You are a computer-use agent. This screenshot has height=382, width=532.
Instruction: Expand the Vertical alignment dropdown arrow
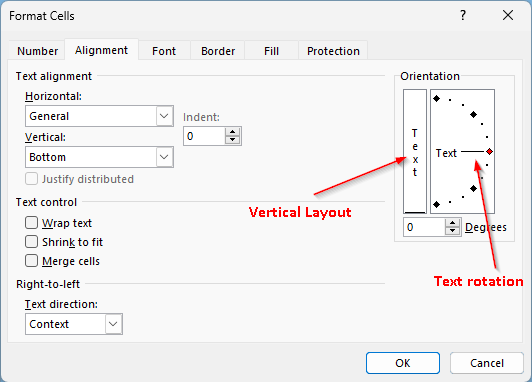[x=165, y=157]
